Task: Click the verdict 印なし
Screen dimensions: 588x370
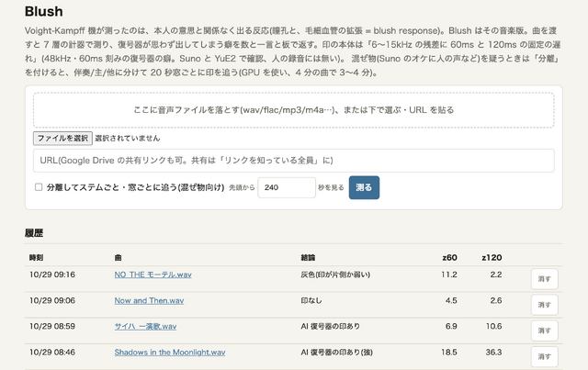Action: (311, 300)
